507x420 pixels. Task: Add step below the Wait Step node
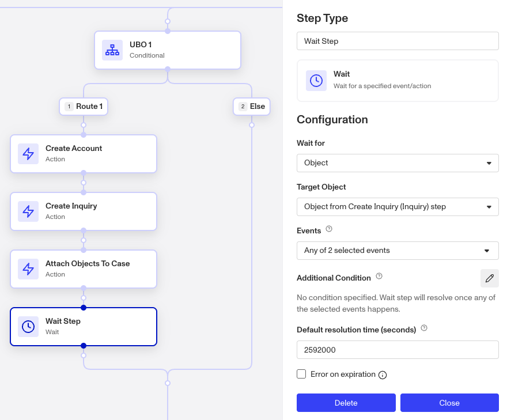84,355
